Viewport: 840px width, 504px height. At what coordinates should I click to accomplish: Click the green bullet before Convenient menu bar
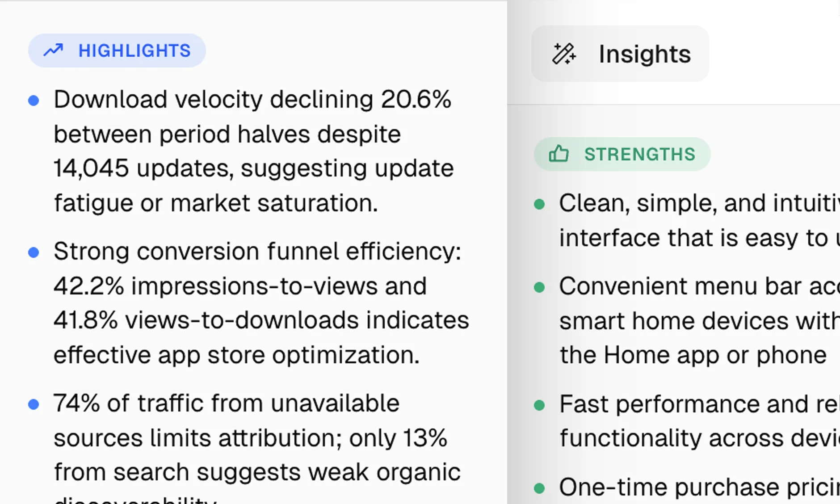tap(540, 287)
